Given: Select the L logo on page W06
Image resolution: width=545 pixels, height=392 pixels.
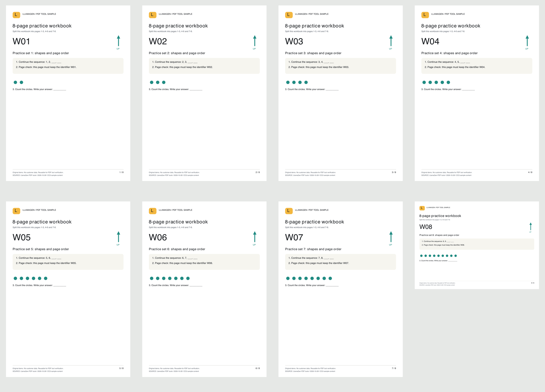Looking at the screenshot, I should pos(153,211).
